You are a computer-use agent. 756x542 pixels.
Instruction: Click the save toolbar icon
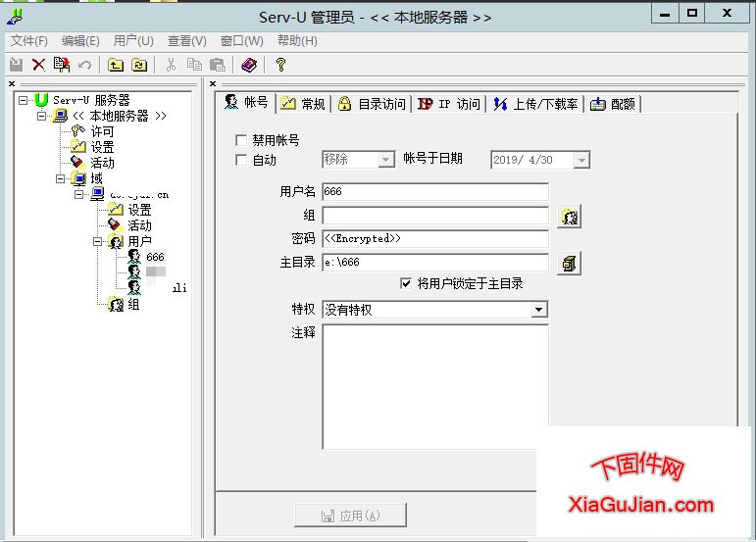pos(17,65)
